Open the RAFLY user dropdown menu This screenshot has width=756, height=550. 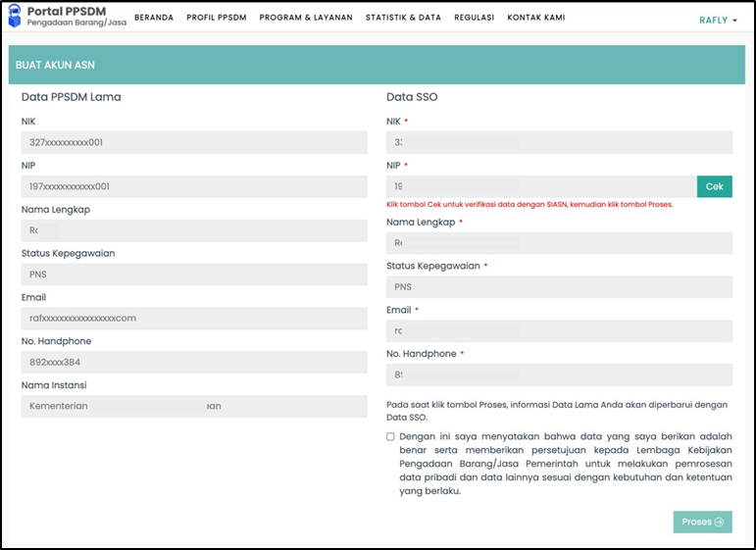tap(718, 20)
